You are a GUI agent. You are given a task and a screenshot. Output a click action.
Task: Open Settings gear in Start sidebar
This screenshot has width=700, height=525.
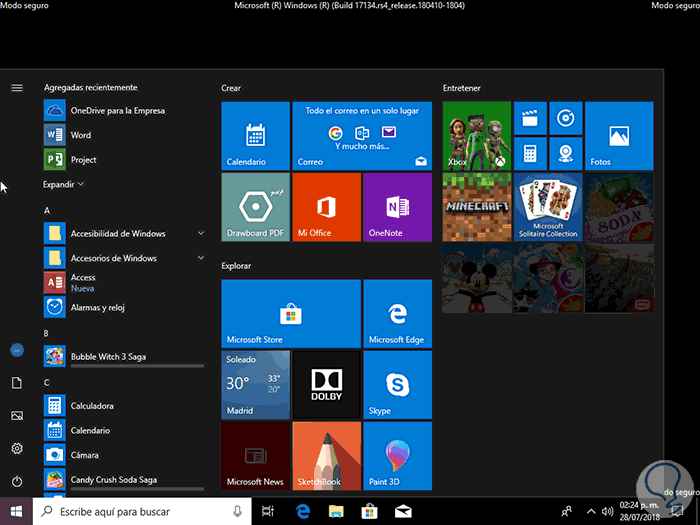pos(17,449)
